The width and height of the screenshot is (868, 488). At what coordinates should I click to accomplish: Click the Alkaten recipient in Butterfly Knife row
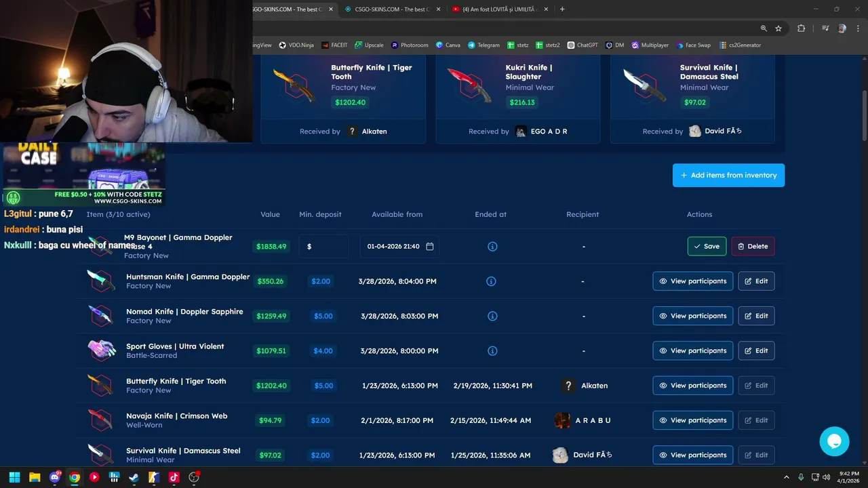585,386
